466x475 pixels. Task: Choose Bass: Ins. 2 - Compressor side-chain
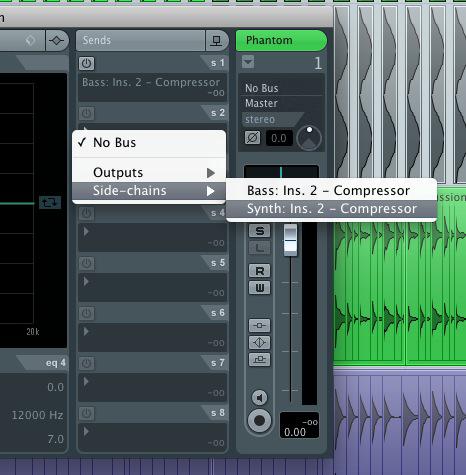click(331, 191)
